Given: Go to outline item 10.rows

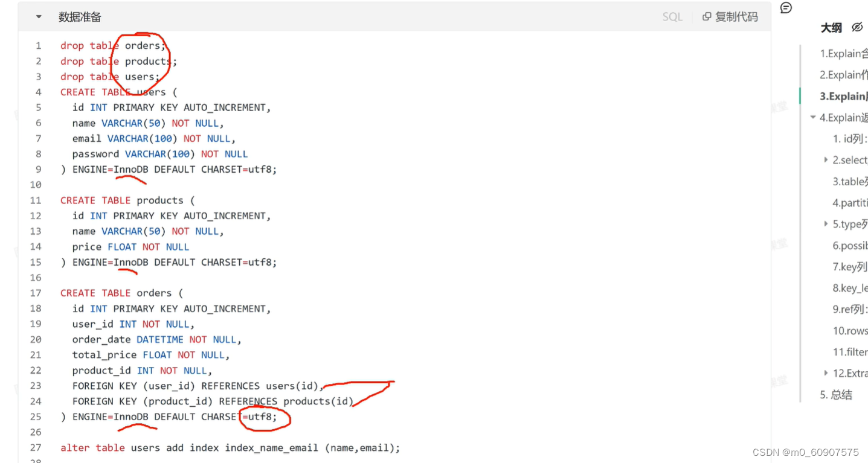Looking at the screenshot, I should tap(850, 331).
